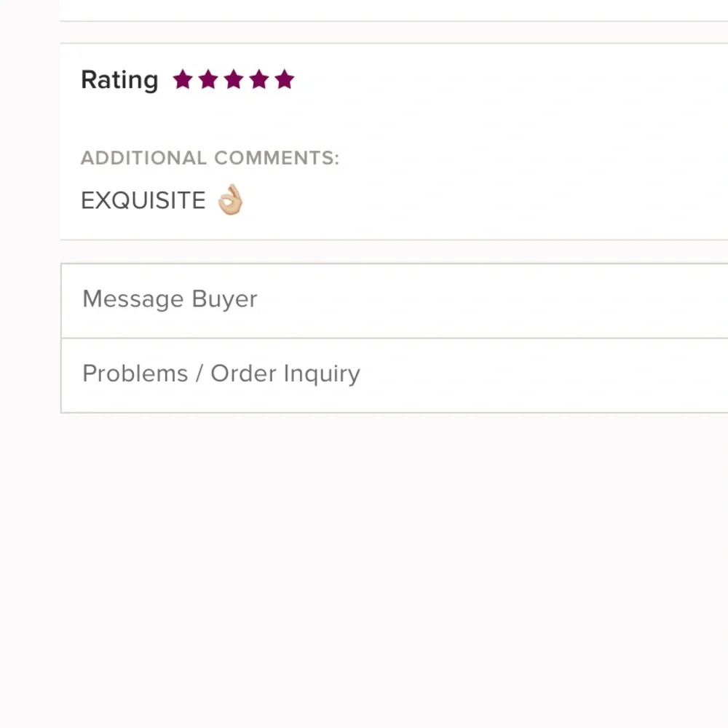The width and height of the screenshot is (728, 728).
Task: Click the word "Buyer" in the list
Action: 224,299
